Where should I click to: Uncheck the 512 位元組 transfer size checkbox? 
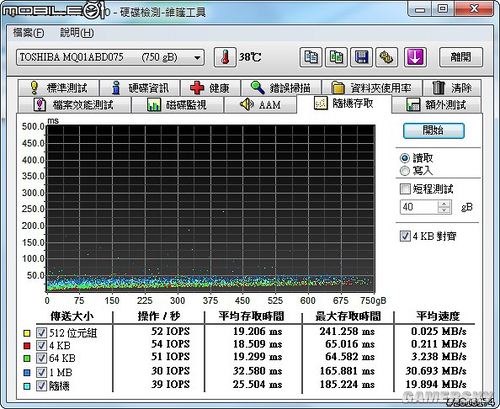pyautogui.click(x=41, y=333)
